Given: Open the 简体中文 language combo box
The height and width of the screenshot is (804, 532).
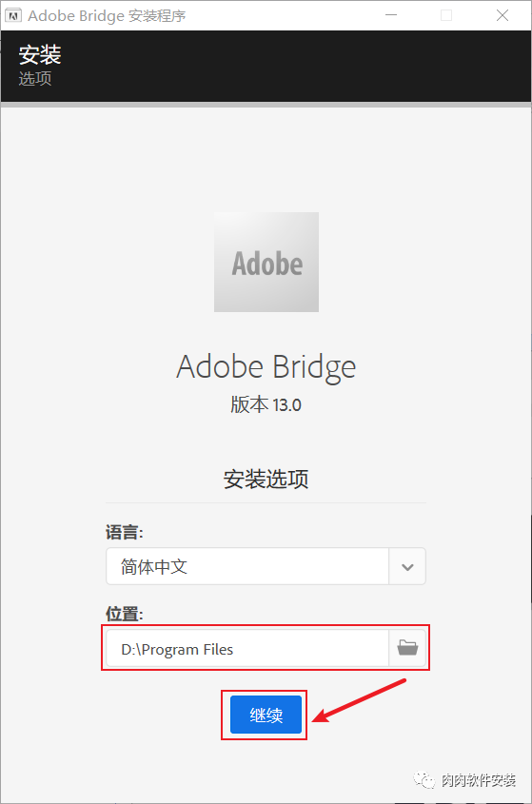Looking at the screenshot, I should click(x=266, y=566).
